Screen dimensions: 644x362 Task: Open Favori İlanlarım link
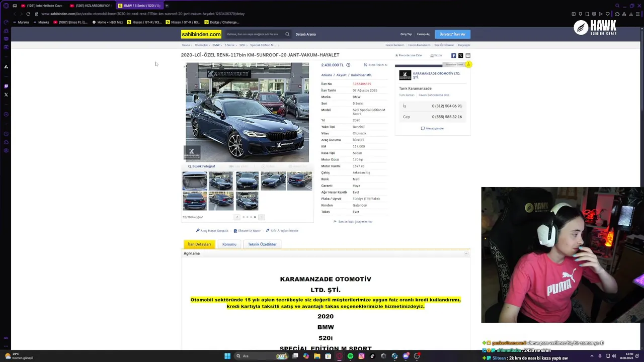tap(395, 45)
